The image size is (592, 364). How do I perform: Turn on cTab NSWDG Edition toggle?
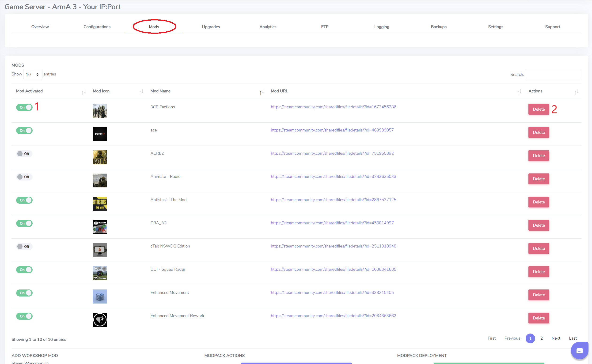point(24,247)
